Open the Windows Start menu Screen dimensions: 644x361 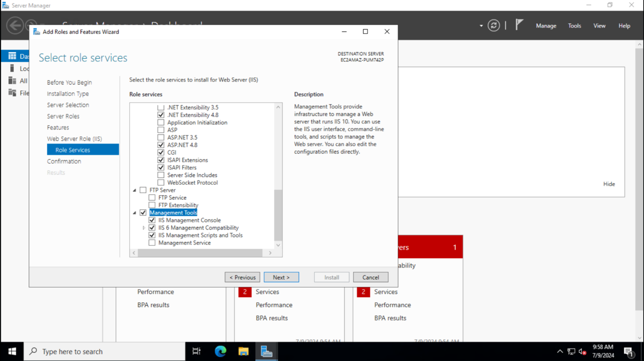(x=11, y=351)
